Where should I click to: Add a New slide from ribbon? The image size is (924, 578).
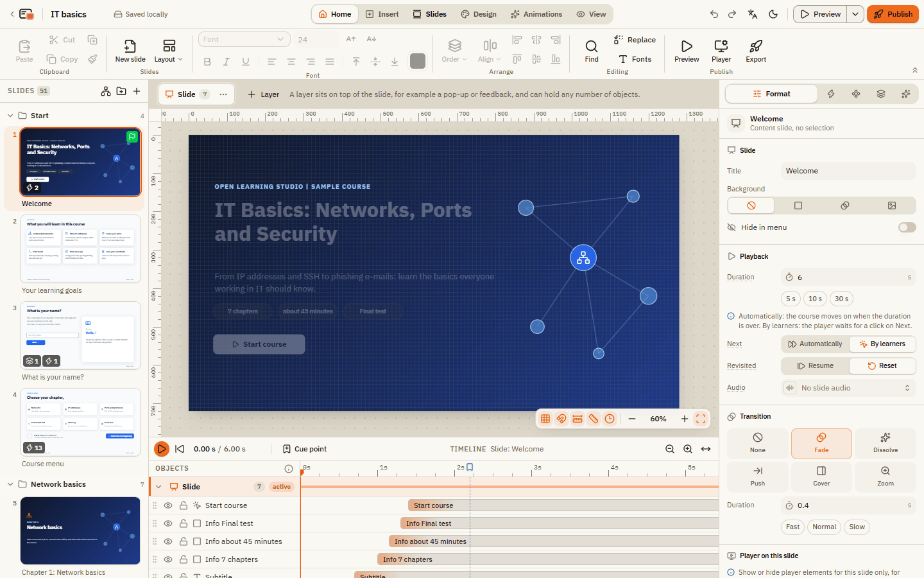(130, 50)
